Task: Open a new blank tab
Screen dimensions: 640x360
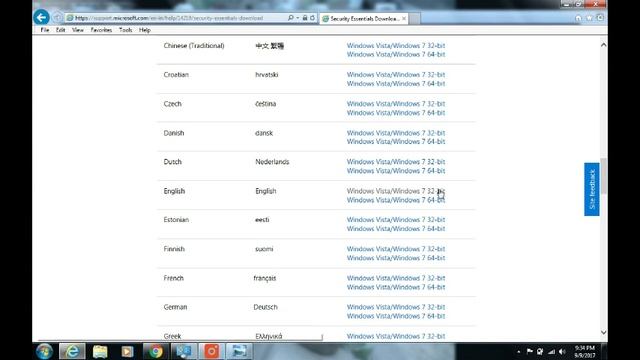Action: click(x=414, y=19)
